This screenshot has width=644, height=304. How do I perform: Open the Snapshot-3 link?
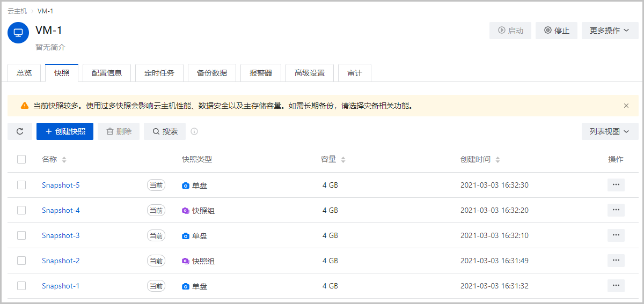[x=61, y=235]
